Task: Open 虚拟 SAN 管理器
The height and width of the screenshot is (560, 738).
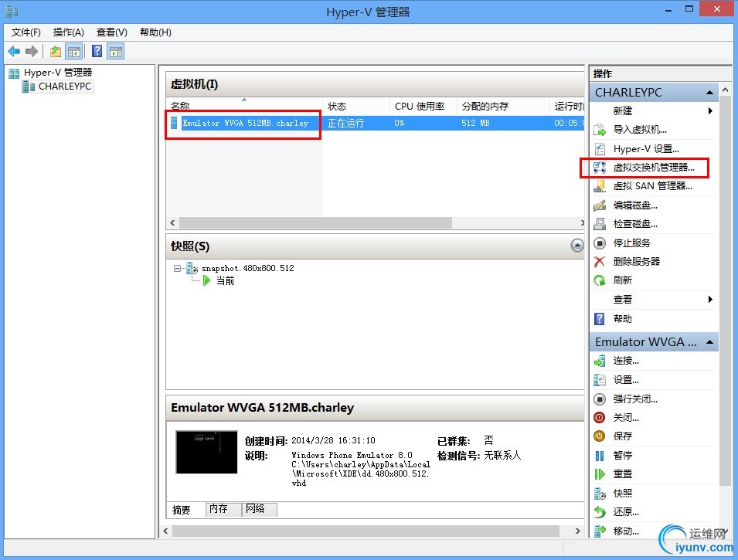Action: [x=652, y=186]
